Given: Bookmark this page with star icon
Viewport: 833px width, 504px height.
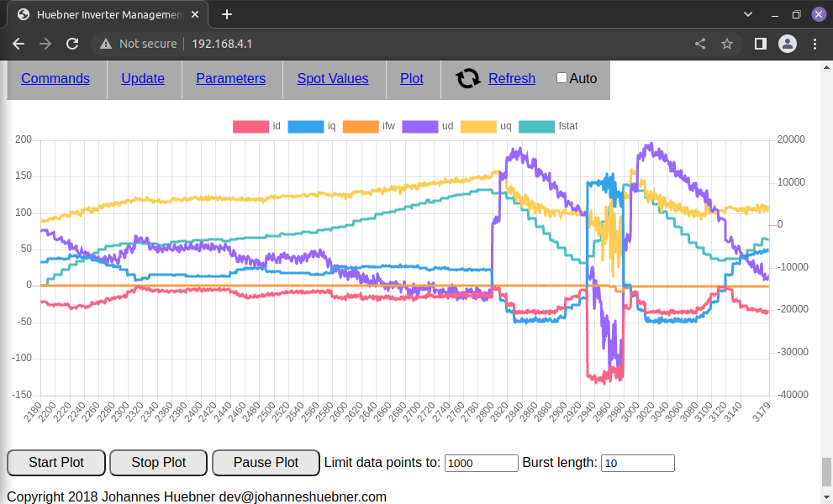Looking at the screenshot, I should coord(727,44).
